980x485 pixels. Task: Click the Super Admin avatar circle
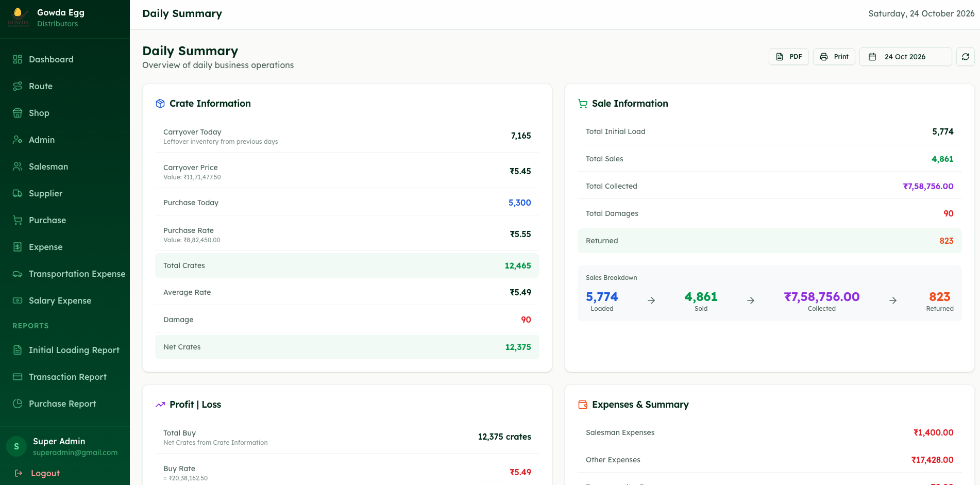[x=16, y=446]
